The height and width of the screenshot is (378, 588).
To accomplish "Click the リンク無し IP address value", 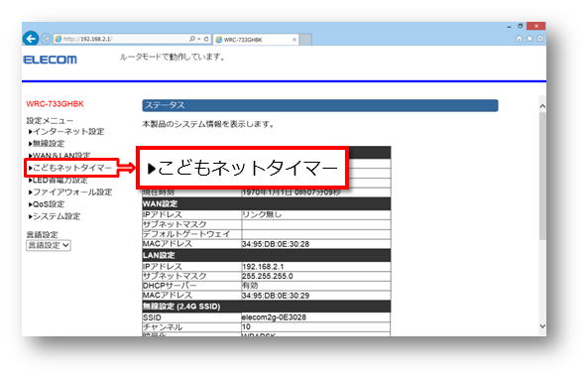I will (x=262, y=214).
